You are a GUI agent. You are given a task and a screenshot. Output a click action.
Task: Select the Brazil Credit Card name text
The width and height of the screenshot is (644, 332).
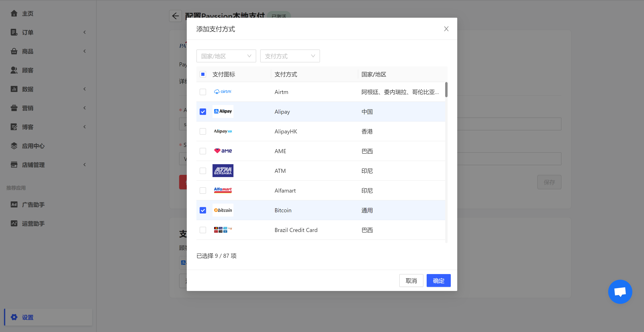(296, 230)
